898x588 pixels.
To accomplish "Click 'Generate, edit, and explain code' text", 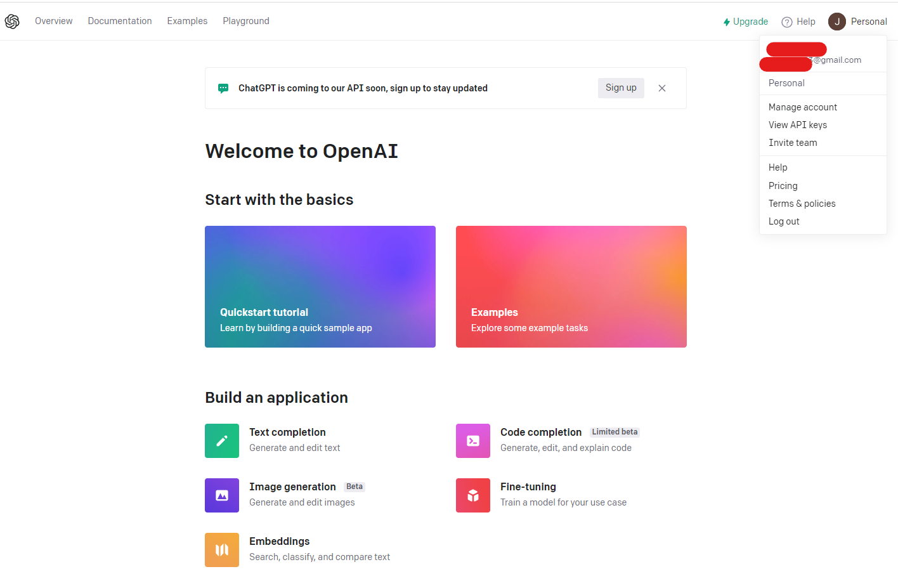I will pos(566,448).
